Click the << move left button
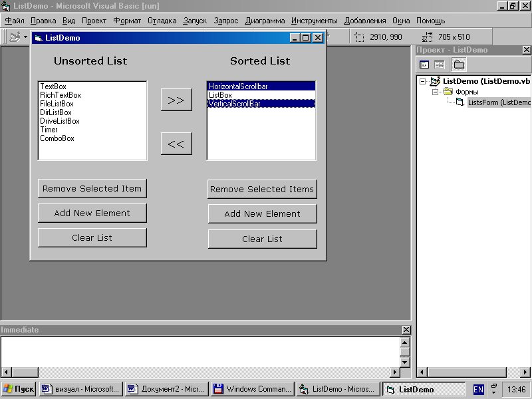 [x=176, y=144]
